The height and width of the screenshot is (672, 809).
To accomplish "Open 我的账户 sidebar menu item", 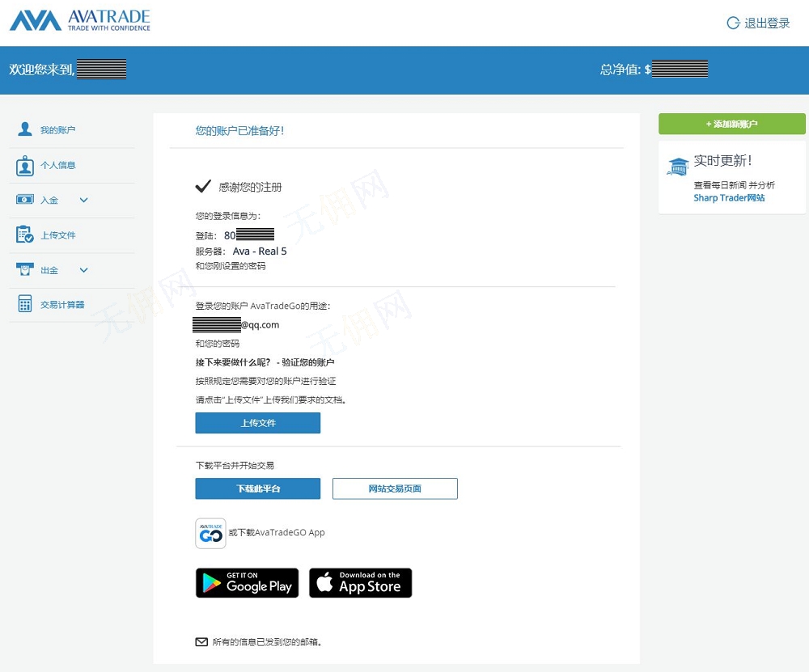I will [x=58, y=130].
